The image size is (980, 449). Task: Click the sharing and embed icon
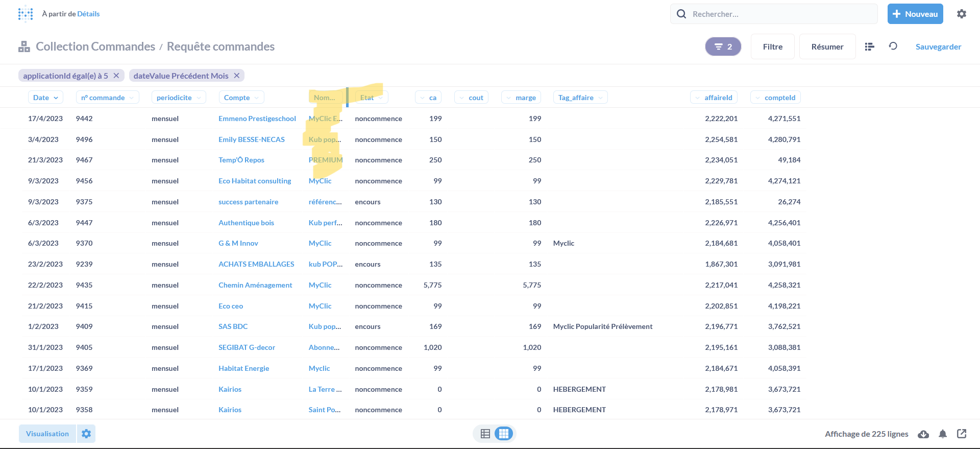point(962,434)
